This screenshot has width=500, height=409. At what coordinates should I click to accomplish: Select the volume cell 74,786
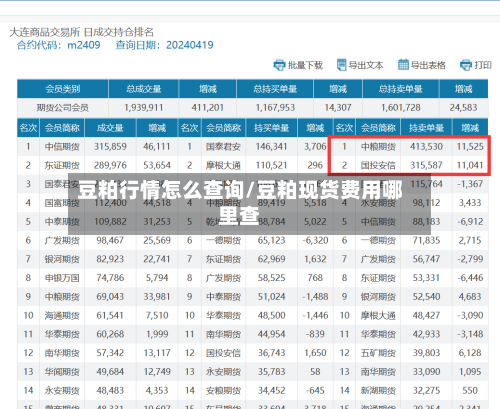(110, 278)
